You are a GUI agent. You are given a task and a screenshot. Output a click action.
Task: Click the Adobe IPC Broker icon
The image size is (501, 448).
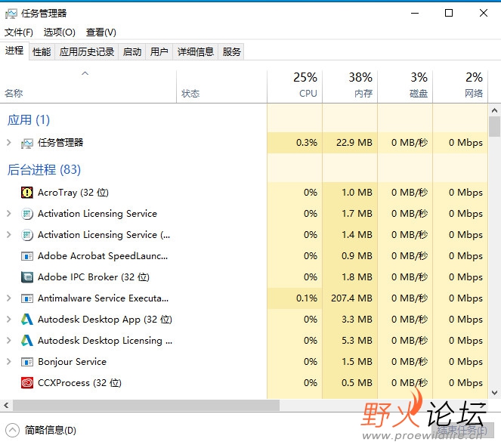click(x=27, y=277)
